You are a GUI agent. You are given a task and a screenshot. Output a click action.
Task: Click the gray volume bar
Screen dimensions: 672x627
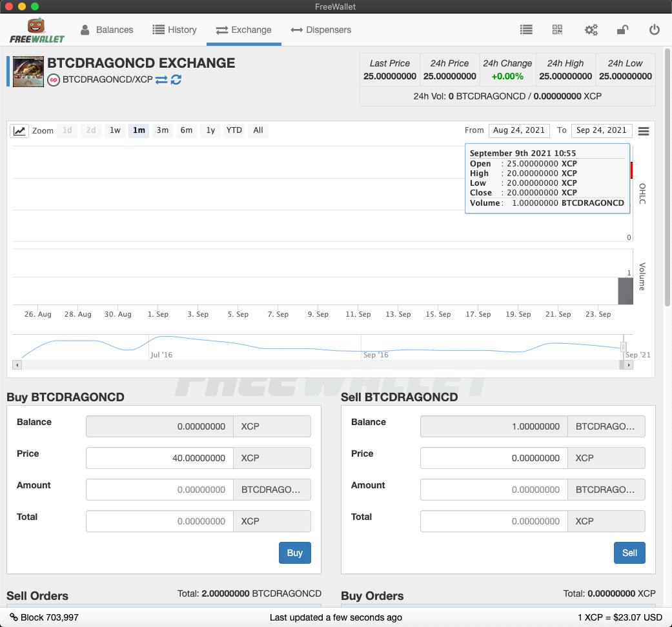pyautogui.click(x=626, y=291)
